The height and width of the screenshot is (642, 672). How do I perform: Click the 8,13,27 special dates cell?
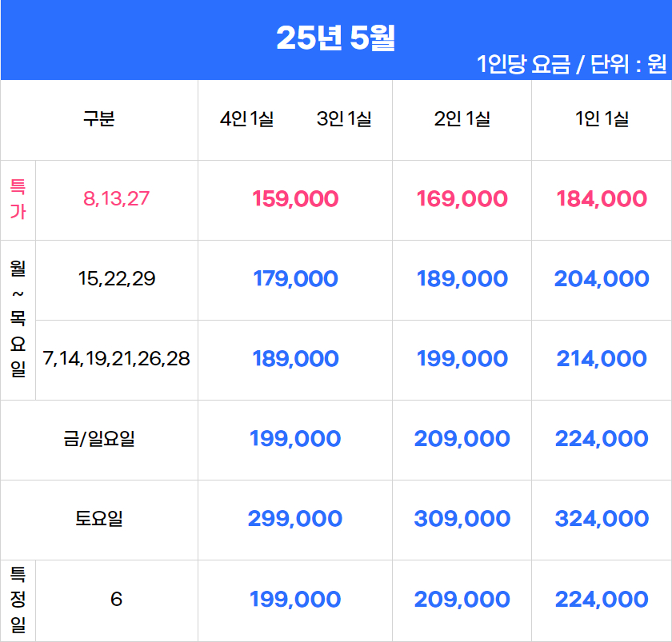117,199
